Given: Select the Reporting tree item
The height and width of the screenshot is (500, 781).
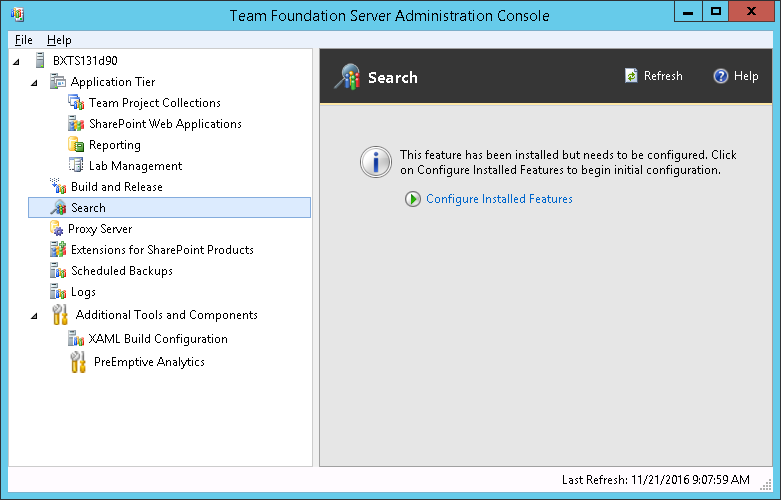Looking at the screenshot, I should (115, 145).
